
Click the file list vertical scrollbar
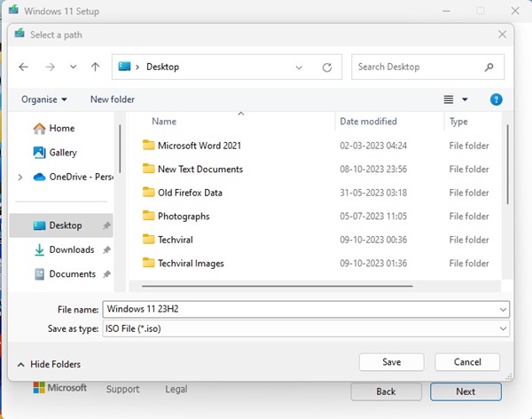[x=507, y=164]
